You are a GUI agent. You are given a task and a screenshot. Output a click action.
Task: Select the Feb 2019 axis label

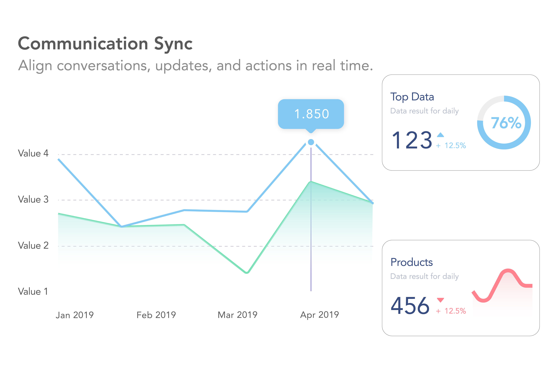(x=156, y=315)
